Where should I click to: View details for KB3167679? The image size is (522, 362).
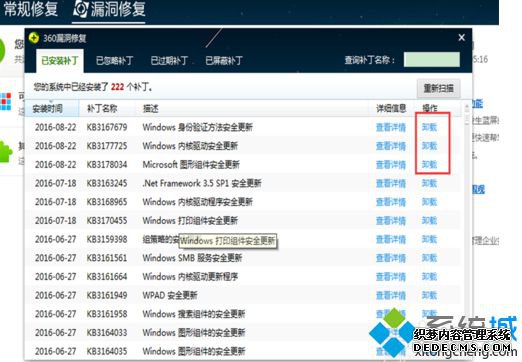pyautogui.click(x=391, y=127)
